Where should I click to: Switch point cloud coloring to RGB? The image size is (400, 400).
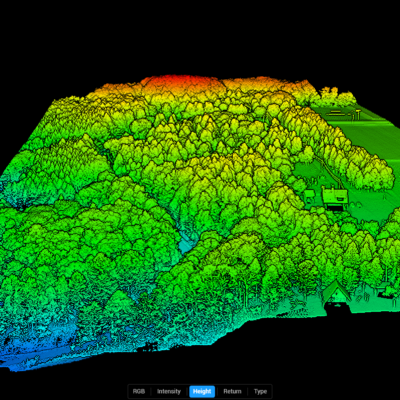(139, 391)
